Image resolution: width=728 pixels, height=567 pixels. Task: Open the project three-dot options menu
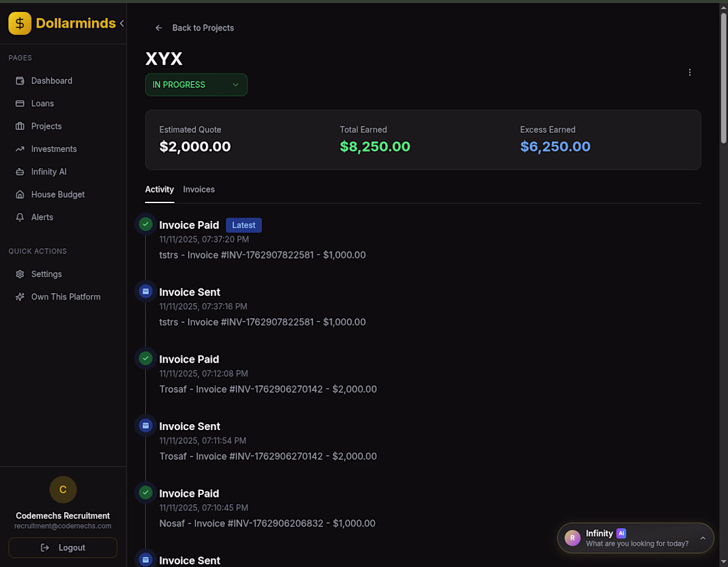tap(690, 73)
